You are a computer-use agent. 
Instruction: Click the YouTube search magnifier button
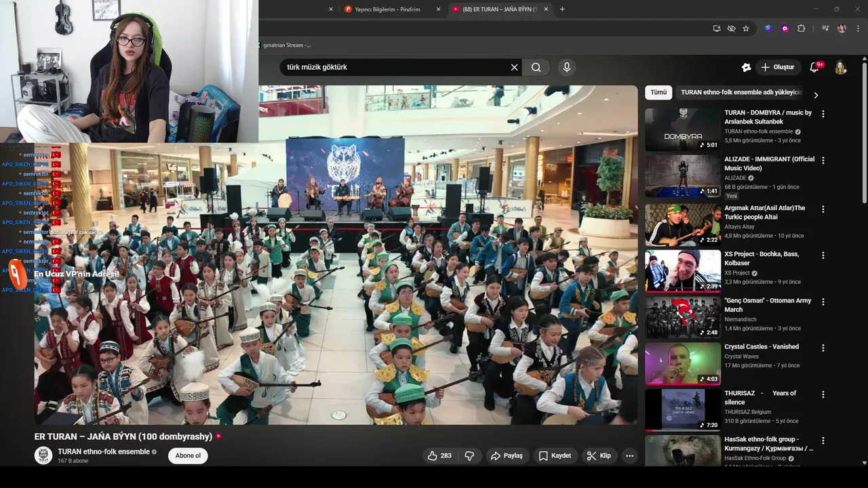click(x=536, y=67)
